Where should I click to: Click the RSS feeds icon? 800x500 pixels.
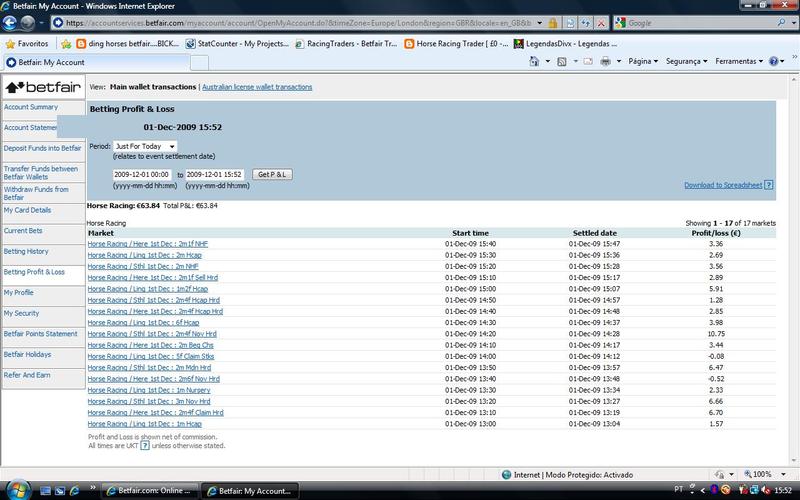(x=562, y=61)
